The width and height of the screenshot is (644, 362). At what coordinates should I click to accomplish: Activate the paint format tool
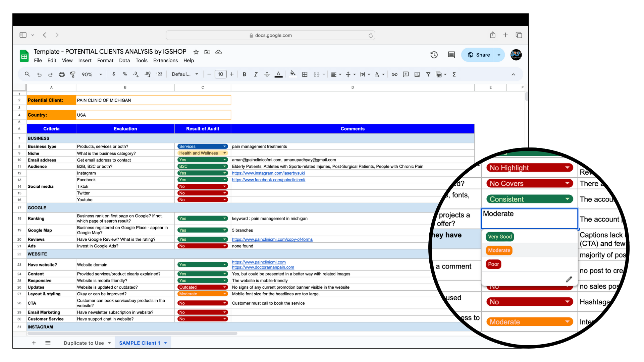[73, 74]
